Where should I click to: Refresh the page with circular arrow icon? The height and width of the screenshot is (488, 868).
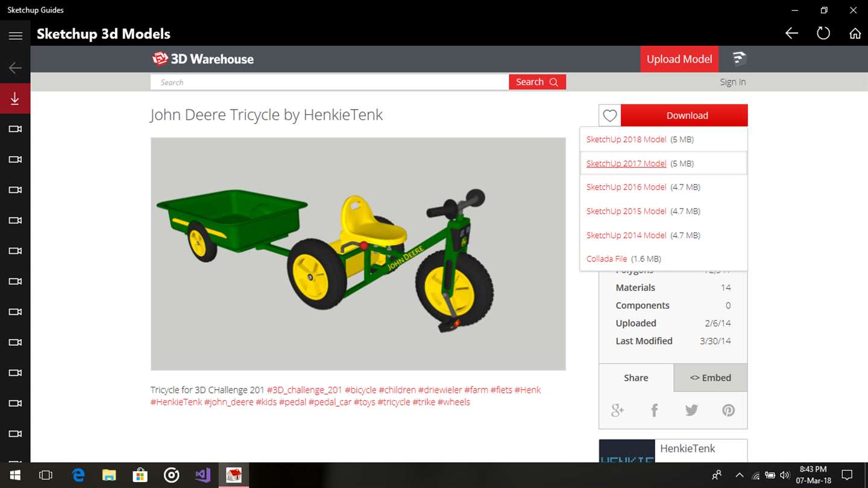823,34
